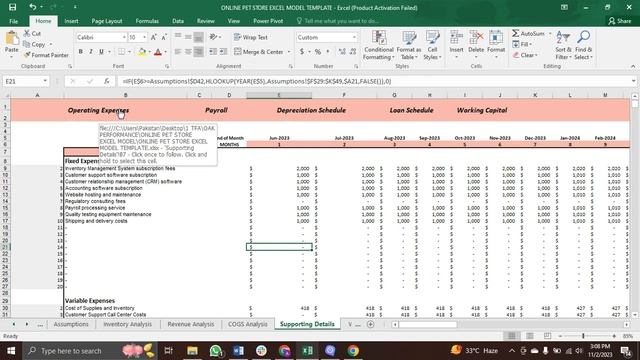Follow the Loan Schedule header link
This screenshot has width=640, height=360.
point(411,110)
